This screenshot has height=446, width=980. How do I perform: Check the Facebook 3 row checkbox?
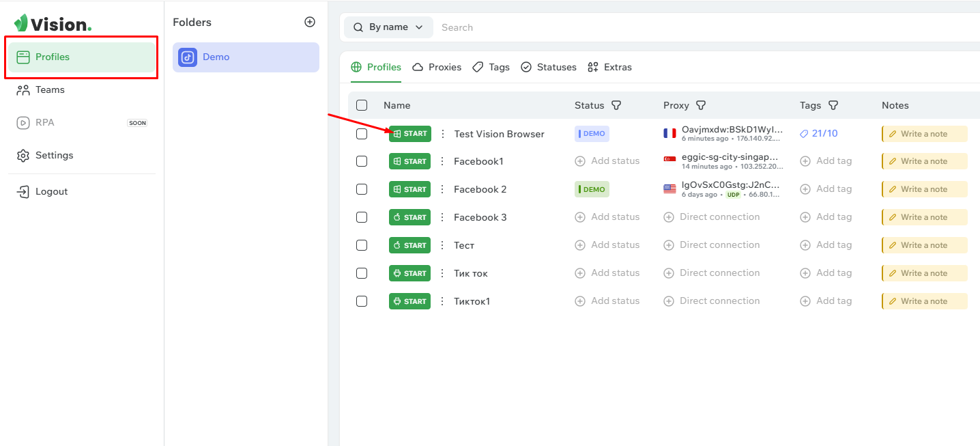coord(362,217)
